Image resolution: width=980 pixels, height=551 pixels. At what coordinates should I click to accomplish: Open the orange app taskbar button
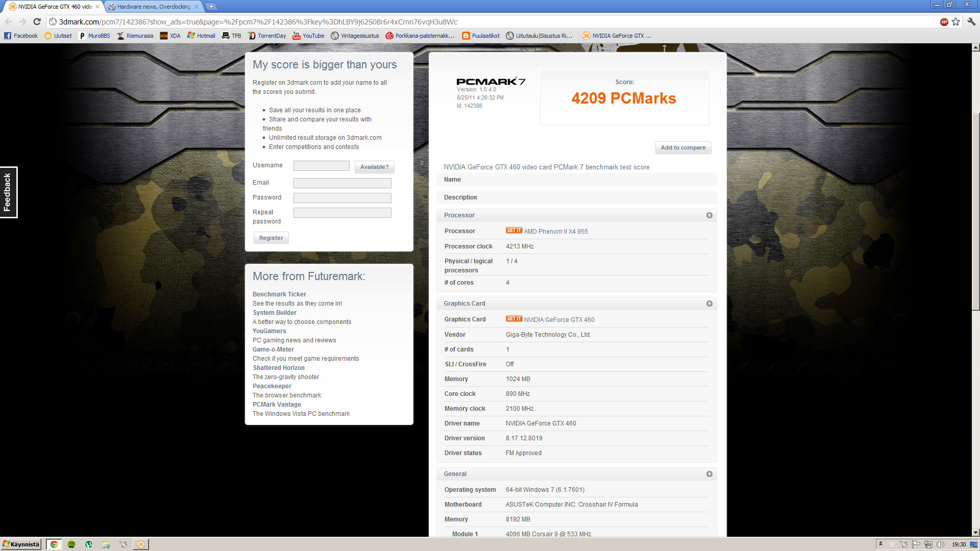point(140,544)
